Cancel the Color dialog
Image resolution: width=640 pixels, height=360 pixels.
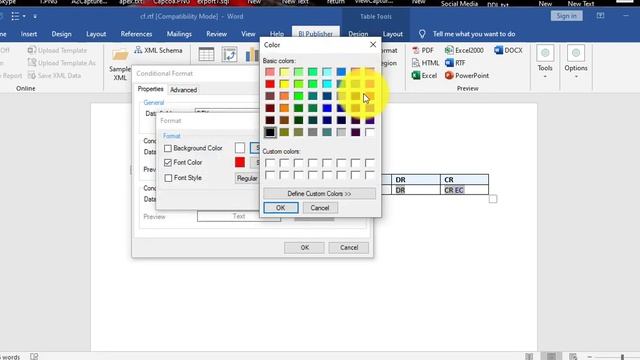pyautogui.click(x=320, y=208)
